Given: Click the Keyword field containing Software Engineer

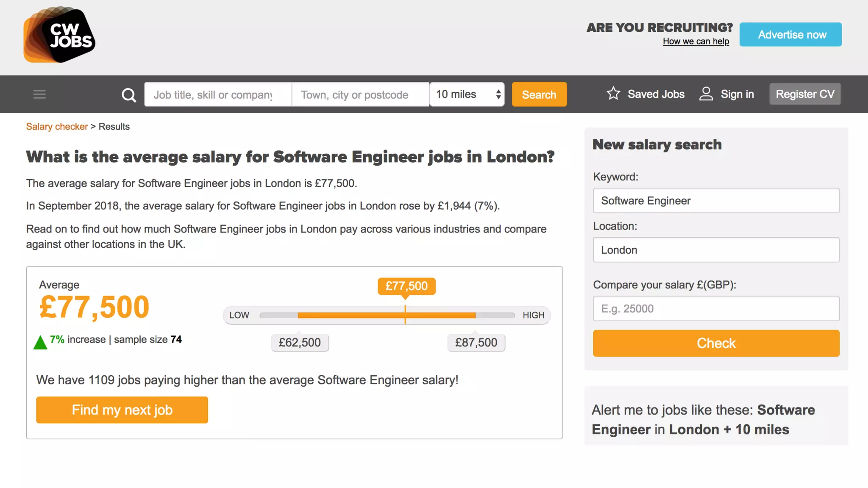Looking at the screenshot, I should [716, 200].
